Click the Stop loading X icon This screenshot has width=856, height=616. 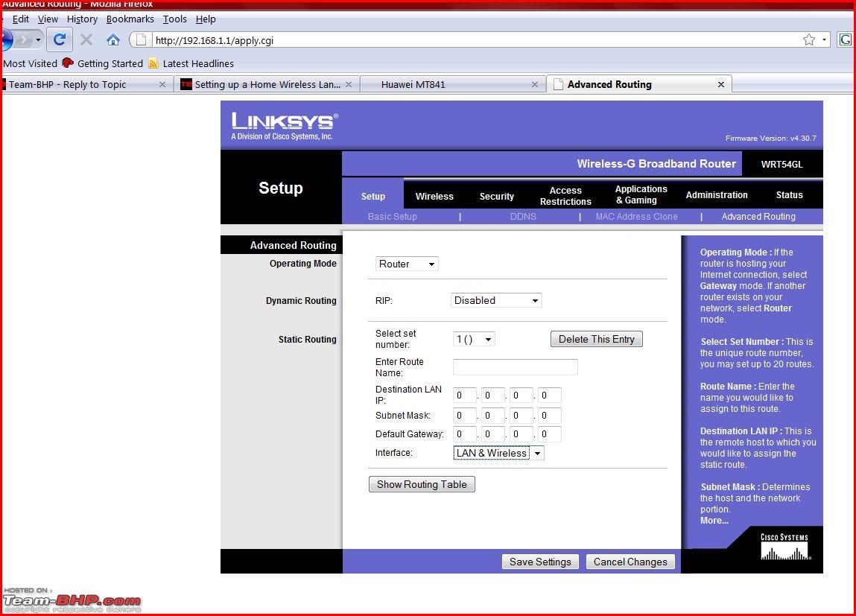pyautogui.click(x=86, y=39)
